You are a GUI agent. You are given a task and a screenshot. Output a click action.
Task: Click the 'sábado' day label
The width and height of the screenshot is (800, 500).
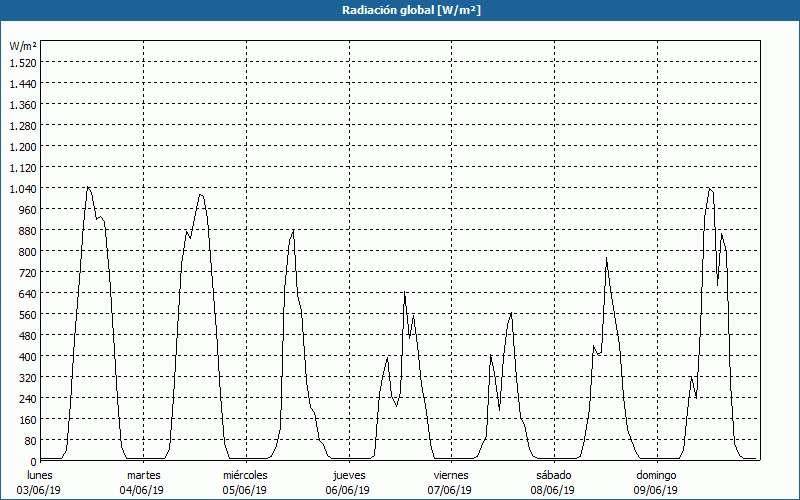(554, 475)
